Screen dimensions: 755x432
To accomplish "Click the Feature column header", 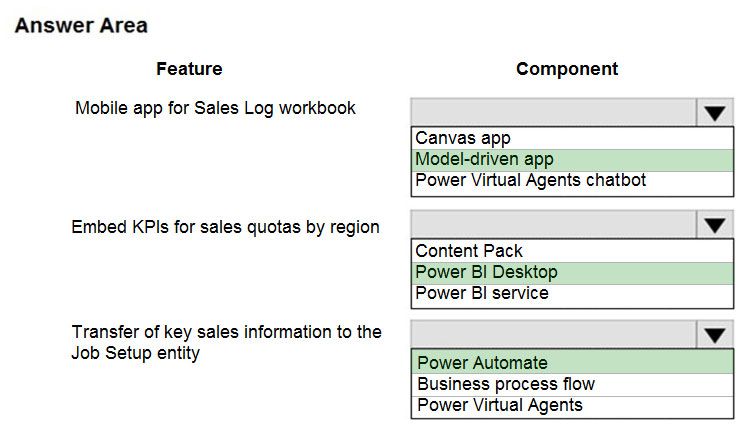I will 189,69.
